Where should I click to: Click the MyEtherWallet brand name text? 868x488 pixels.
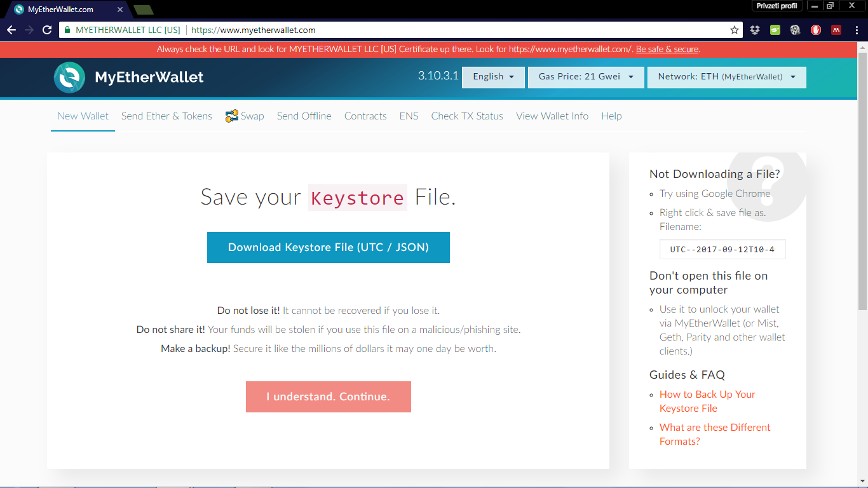(149, 78)
